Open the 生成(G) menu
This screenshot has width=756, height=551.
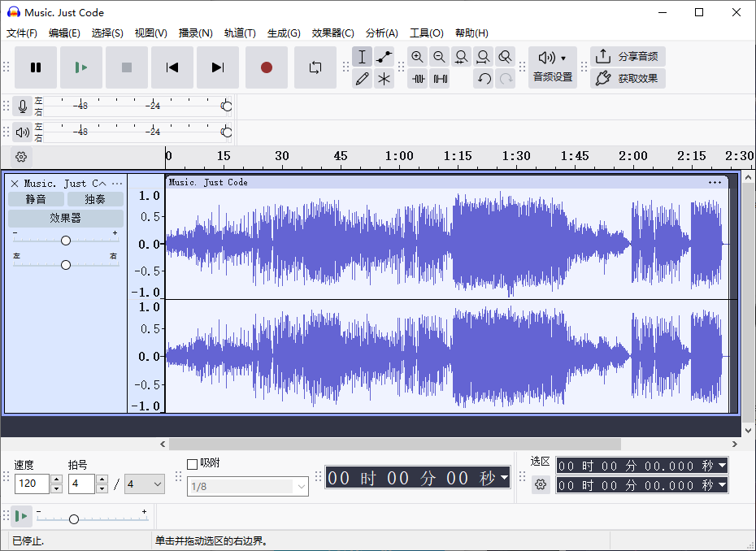pos(284,33)
